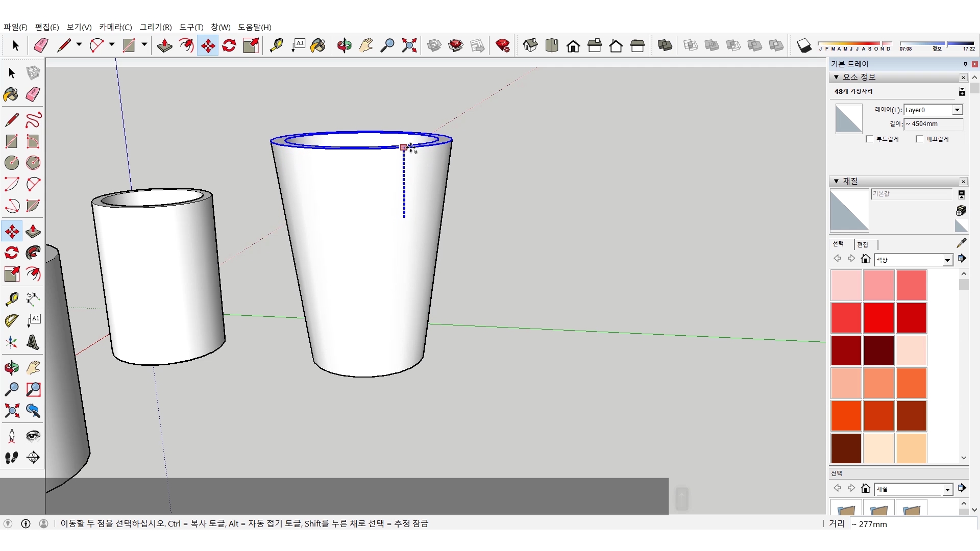Click the 거리 measurement input field
Screen dimensions: 980x551
(x=913, y=524)
